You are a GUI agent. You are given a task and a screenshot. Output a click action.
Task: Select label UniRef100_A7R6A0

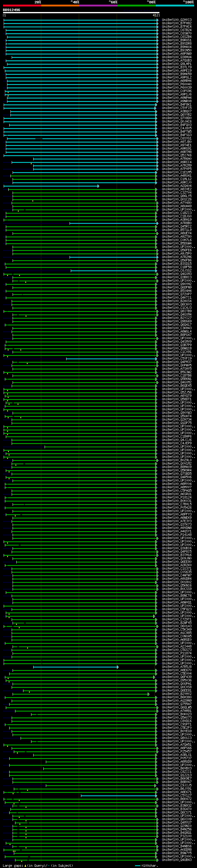point(177,159)
